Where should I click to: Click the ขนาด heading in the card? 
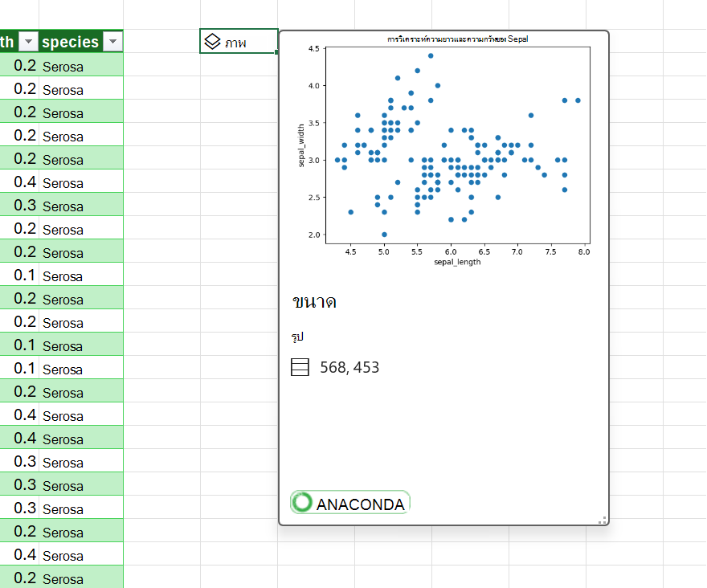[314, 302]
